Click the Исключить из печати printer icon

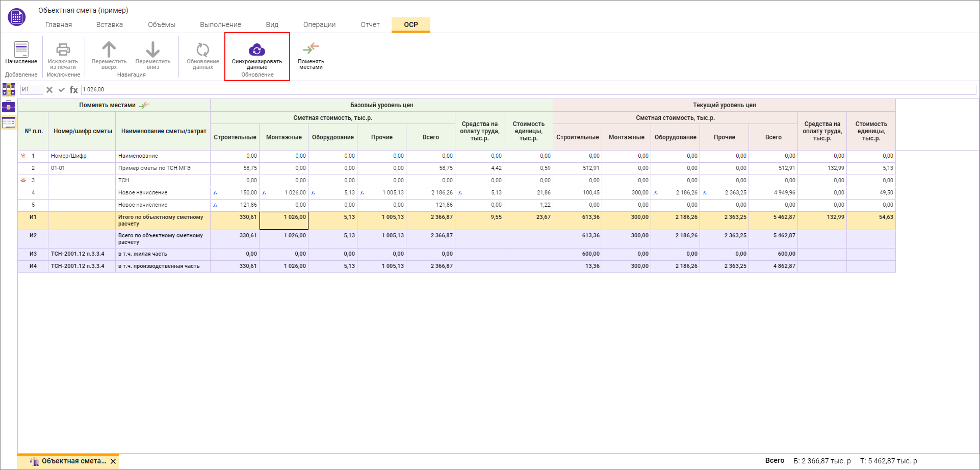63,50
